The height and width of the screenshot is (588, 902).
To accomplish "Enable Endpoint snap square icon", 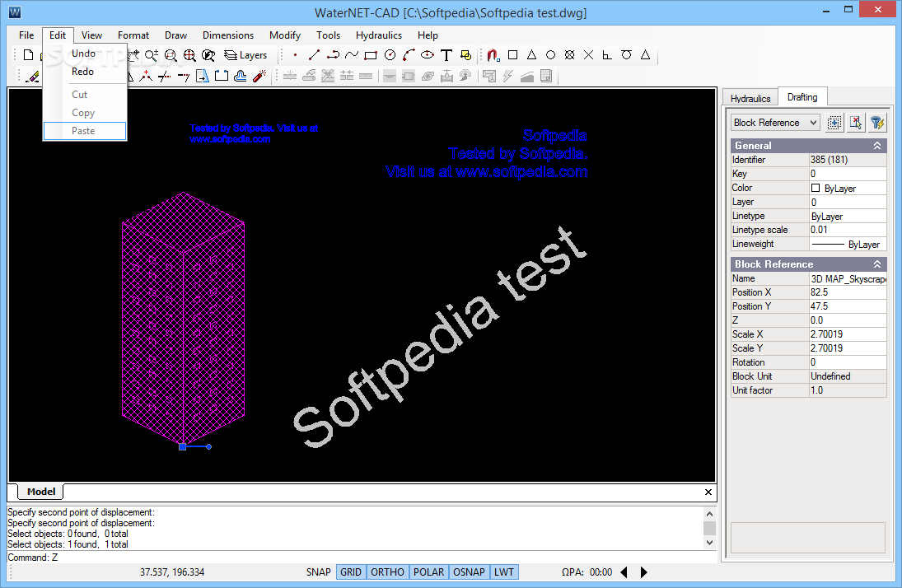I will tap(512, 55).
